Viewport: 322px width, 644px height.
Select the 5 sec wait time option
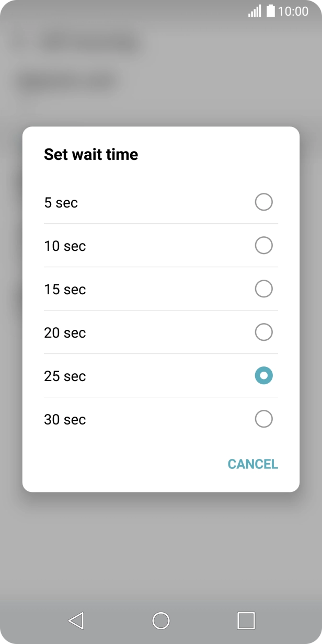(x=263, y=202)
